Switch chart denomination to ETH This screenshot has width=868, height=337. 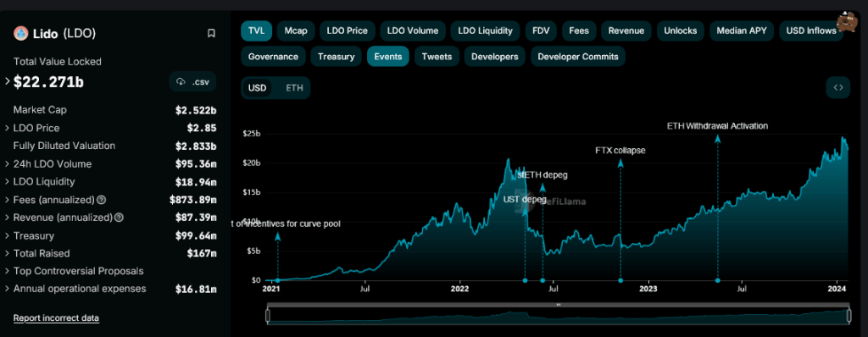(x=294, y=87)
